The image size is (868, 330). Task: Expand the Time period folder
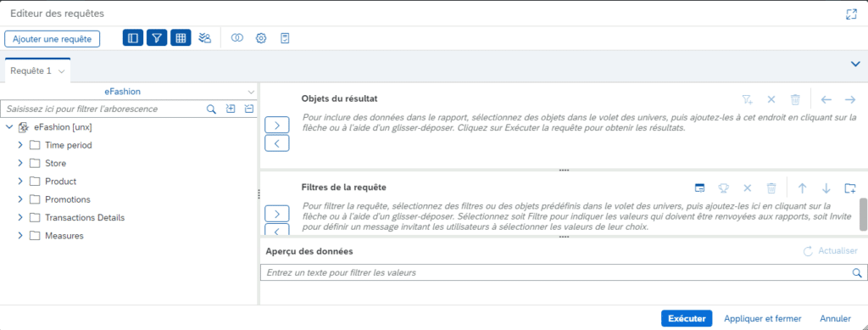tap(20, 146)
